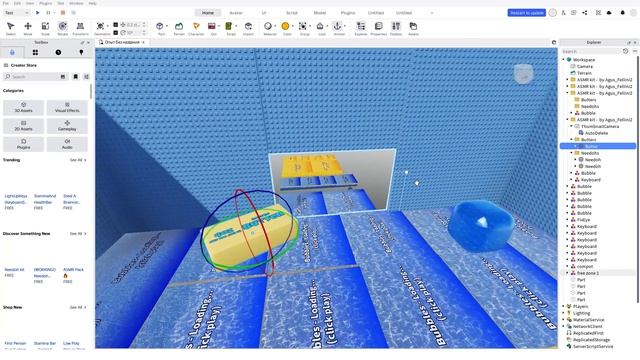Open the Visual Effects category
Viewport: 640px width, 360px height.
pos(67,107)
